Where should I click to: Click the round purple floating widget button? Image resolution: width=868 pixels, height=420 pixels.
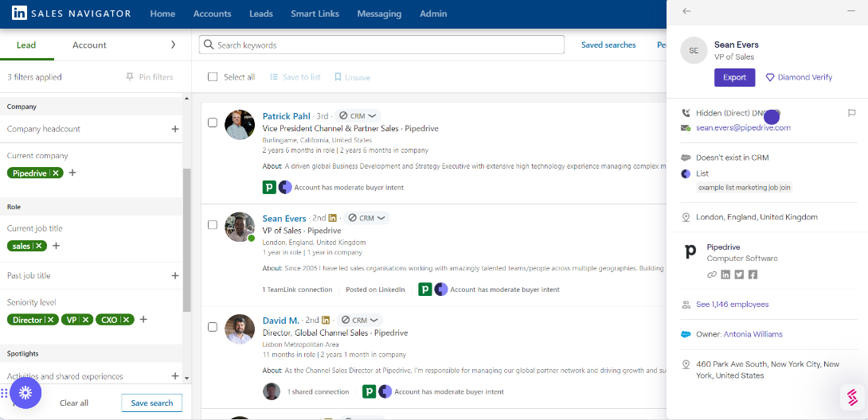coord(25,393)
